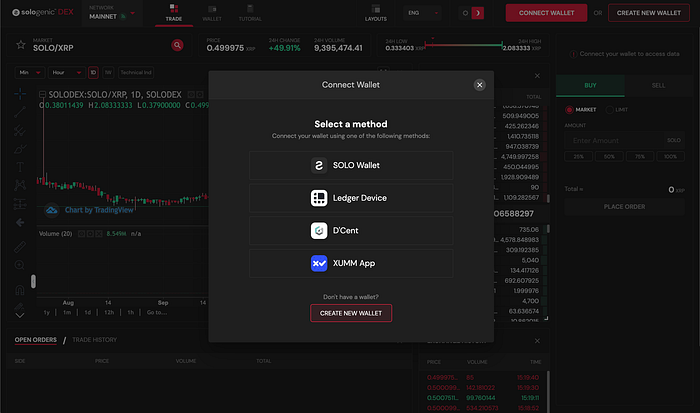Open the Trade tab
Image resolution: width=700 pixels, height=413 pixels.
[174, 13]
